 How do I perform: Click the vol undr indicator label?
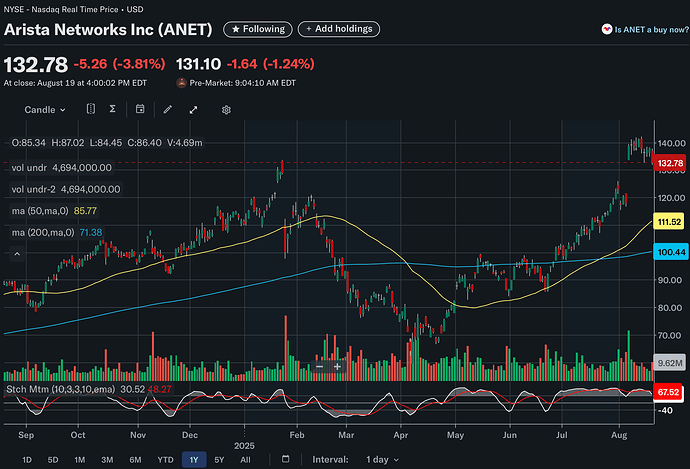(62, 168)
